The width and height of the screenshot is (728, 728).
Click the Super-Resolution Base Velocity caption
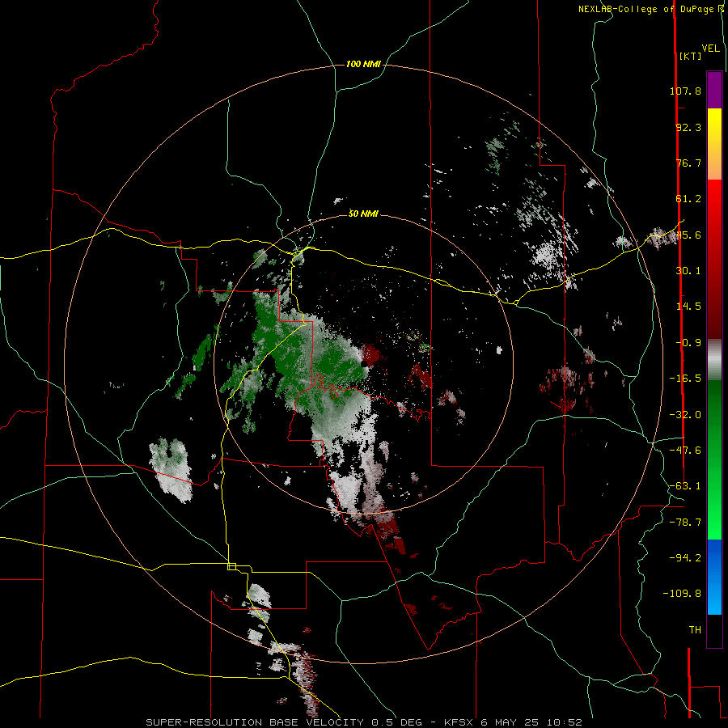[x=364, y=722]
